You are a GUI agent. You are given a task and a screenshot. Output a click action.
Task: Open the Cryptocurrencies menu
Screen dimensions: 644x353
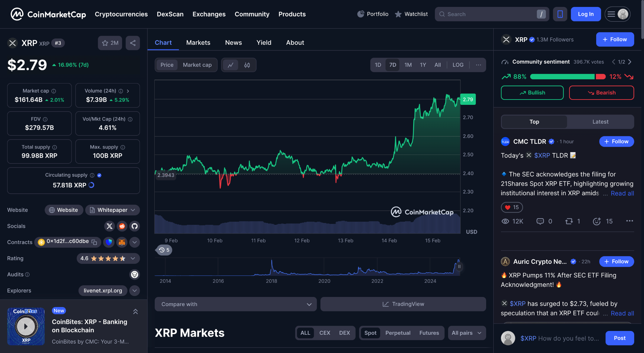pyautogui.click(x=121, y=14)
